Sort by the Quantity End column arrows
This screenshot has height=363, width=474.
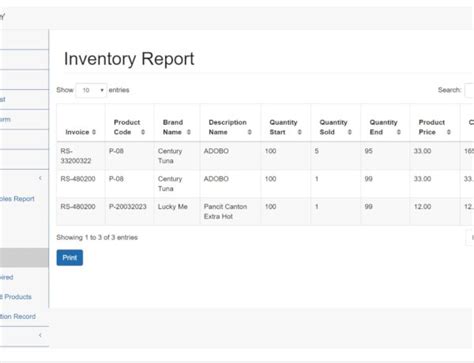coord(399,132)
